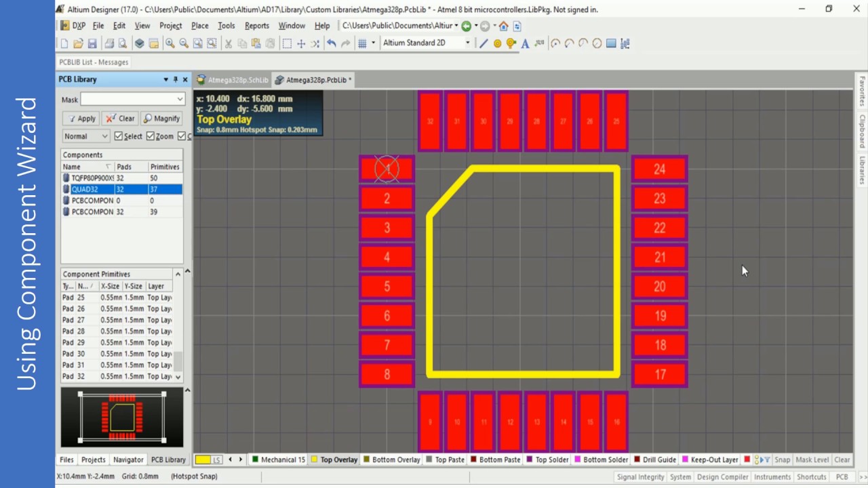Open the PCB Library panel options arrow
Viewport: 868px width, 488px height.
pyautogui.click(x=165, y=79)
